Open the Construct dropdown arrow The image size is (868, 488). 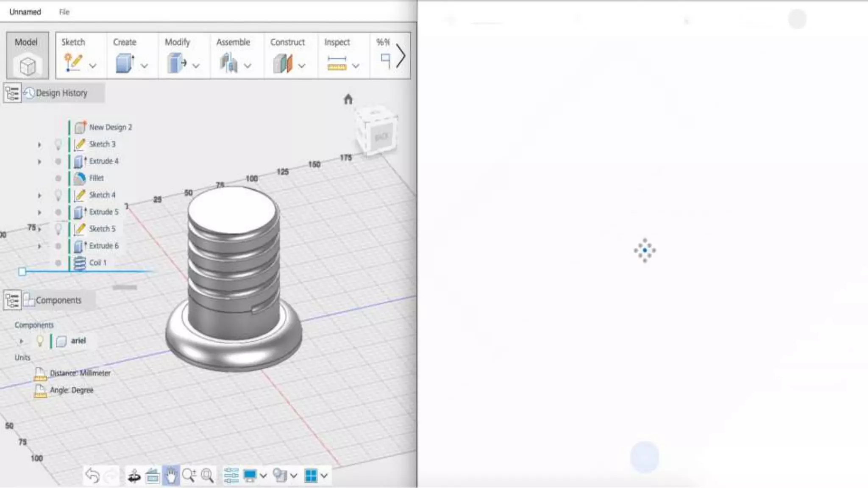pyautogui.click(x=301, y=66)
